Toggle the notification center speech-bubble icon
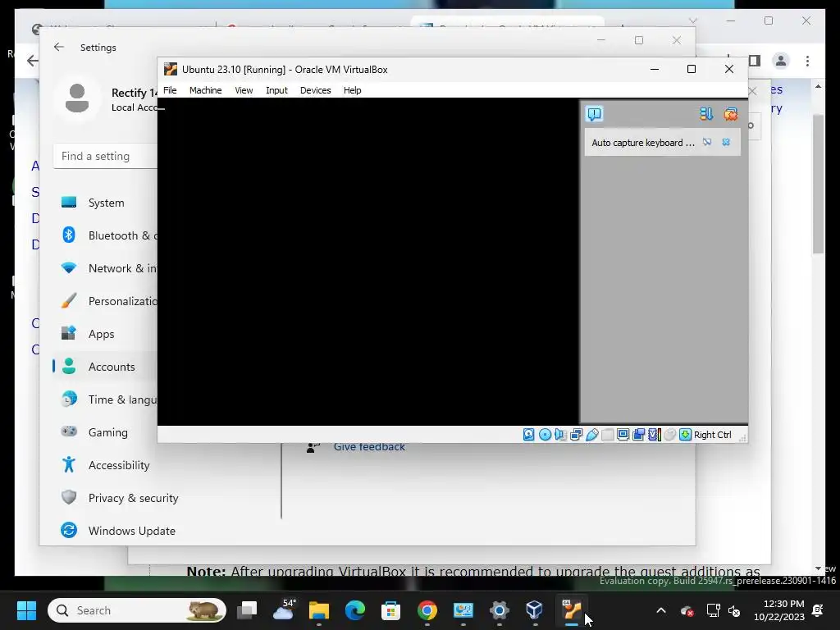The height and width of the screenshot is (630, 840). [595, 114]
